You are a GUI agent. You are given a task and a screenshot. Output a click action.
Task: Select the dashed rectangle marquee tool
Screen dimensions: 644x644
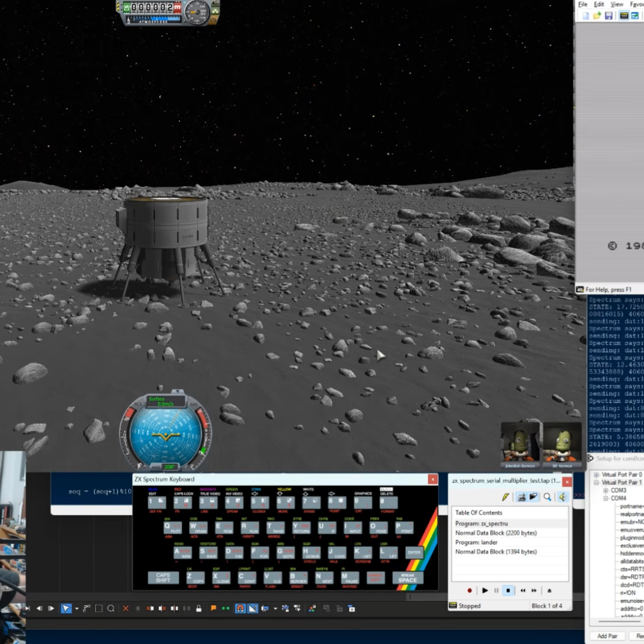click(98, 608)
